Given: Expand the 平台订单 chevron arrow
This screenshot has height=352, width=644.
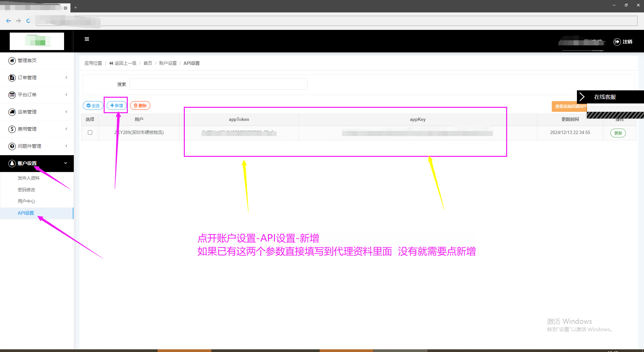Looking at the screenshot, I should coord(66,95).
